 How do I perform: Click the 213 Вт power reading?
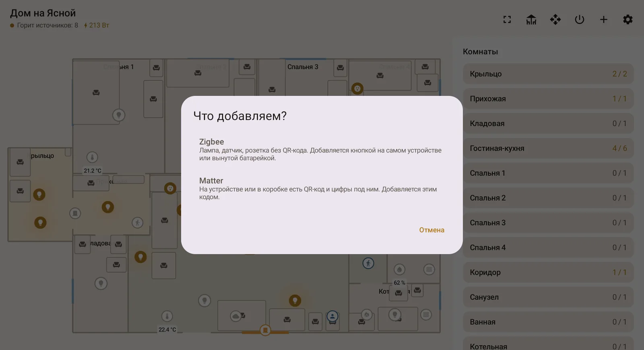point(97,25)
